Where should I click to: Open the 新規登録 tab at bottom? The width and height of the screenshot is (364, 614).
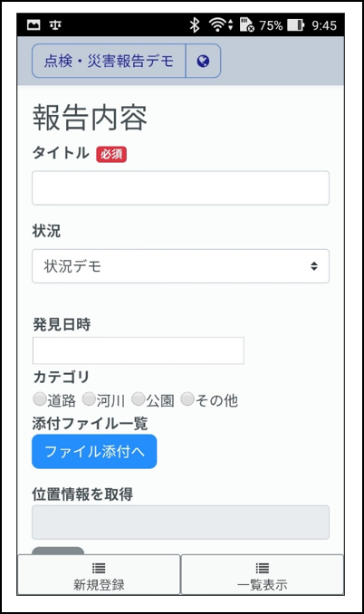coord(99,574)
